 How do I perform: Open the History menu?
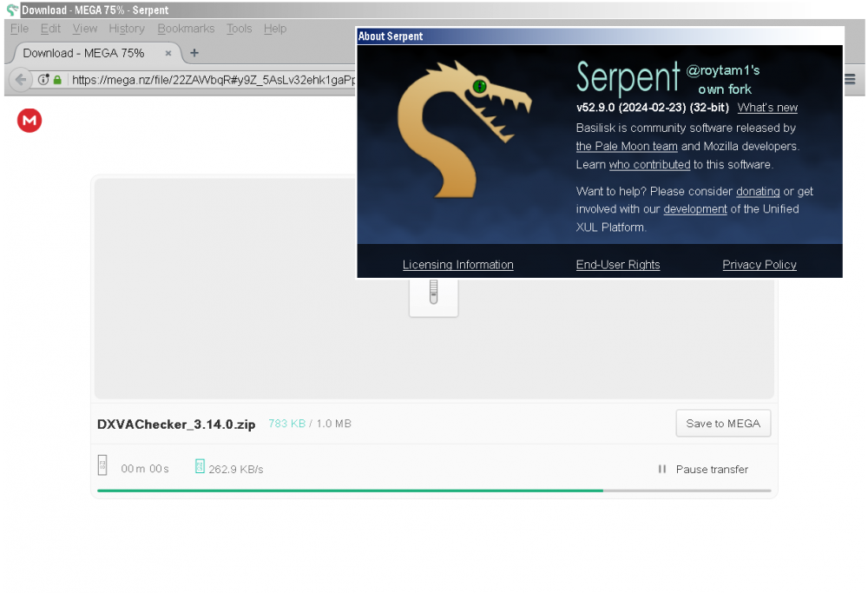coord(127,29)
